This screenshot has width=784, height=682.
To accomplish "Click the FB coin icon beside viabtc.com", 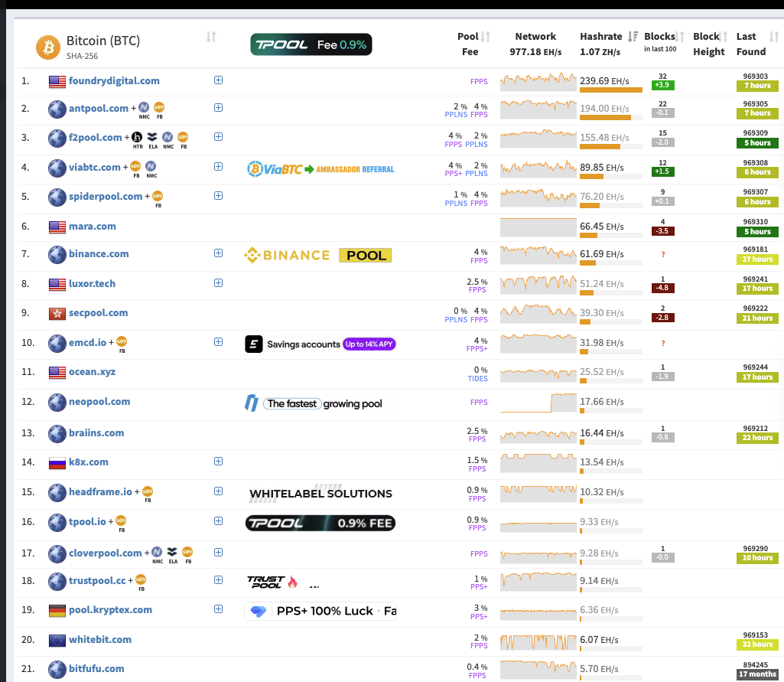I will 135,166.
